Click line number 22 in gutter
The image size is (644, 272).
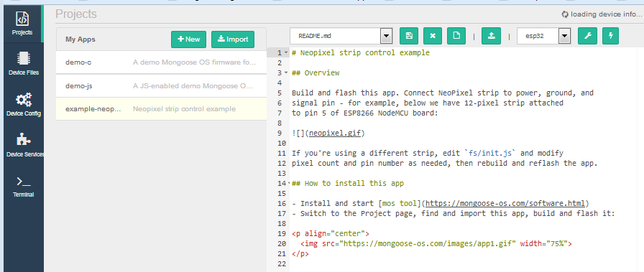click(x=281, y=263)
